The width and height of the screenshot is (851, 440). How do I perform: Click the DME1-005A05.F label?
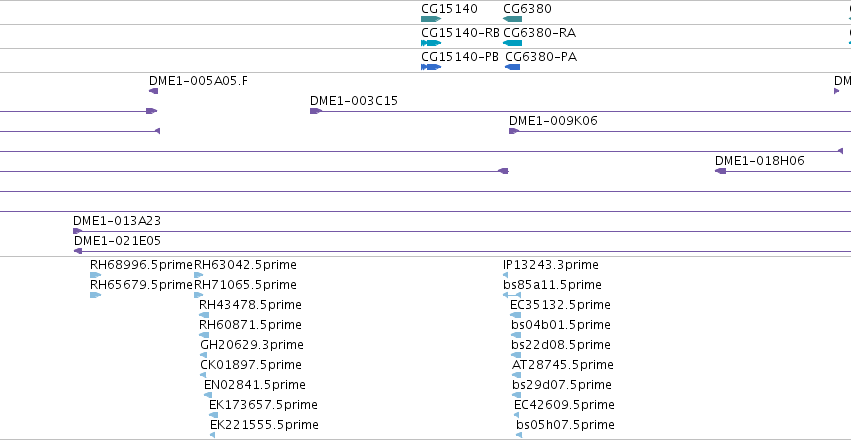pos(199,81)
